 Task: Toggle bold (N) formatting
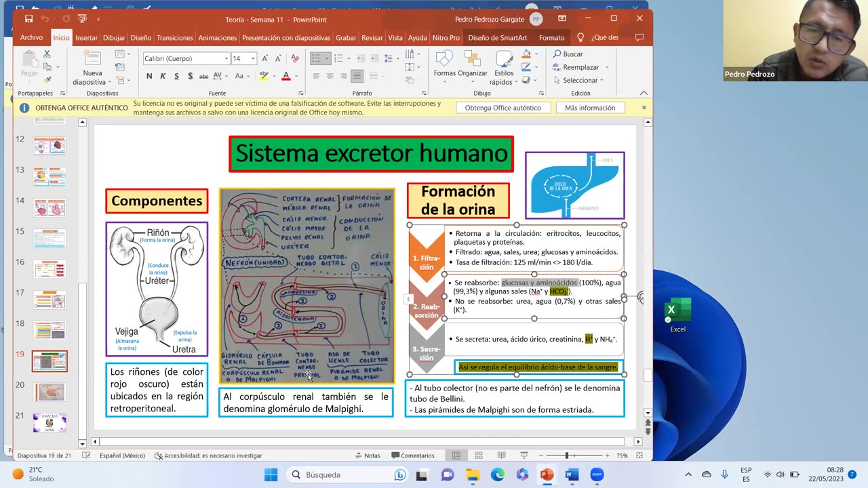(x=149, y=76)
